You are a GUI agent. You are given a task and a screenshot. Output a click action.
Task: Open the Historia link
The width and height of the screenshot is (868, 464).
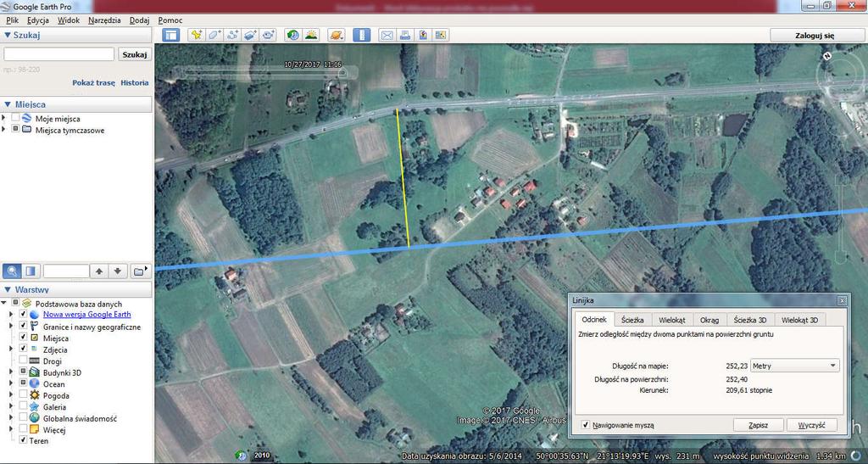(135, 82)
